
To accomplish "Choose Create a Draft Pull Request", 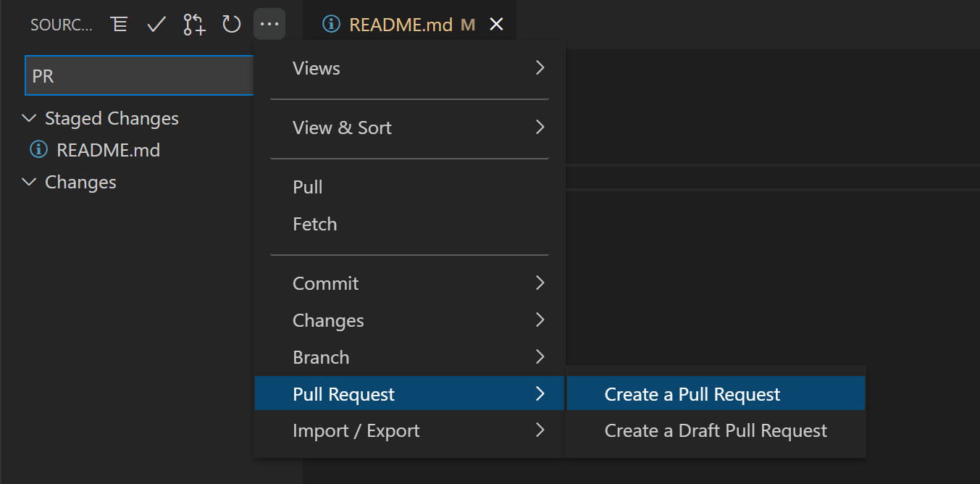I will (715, 430).
